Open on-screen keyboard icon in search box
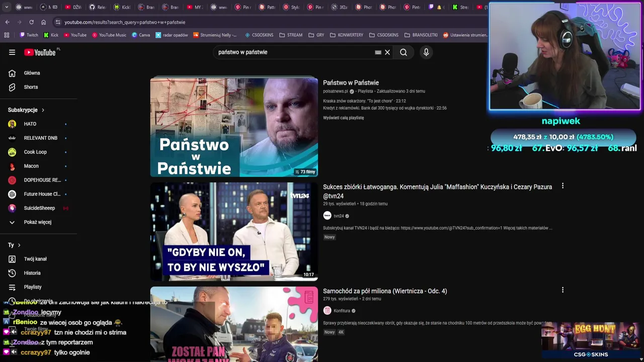The width and height of the screenshot is (644, 362). coord(378,52)
